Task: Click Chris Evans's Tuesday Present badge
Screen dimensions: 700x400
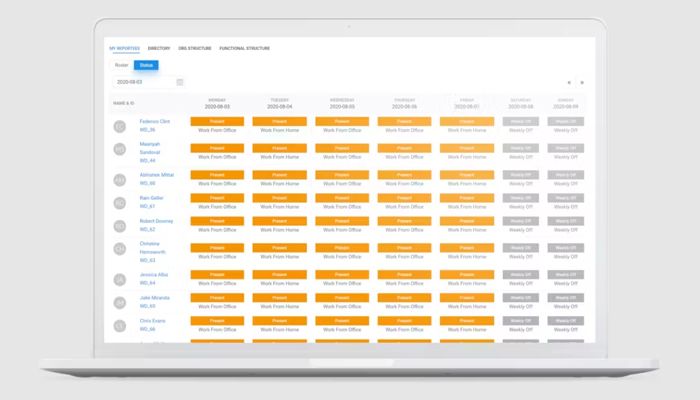Action: [x=279, y=321]
